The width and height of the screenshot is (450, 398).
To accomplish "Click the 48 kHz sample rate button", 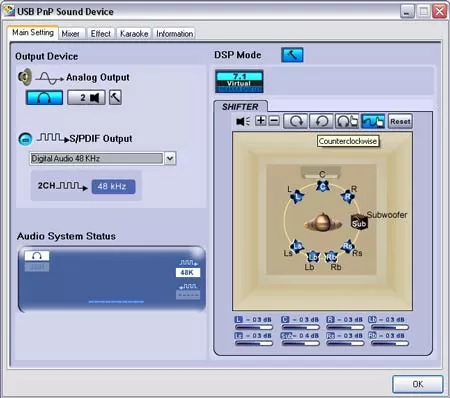I will (x=113, y=186).
